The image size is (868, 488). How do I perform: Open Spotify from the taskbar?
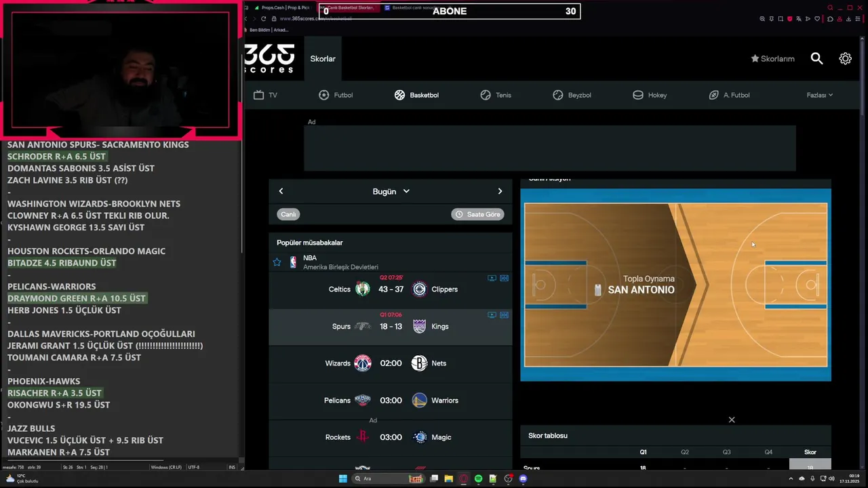pyautogui.click(x=479, y=479)
